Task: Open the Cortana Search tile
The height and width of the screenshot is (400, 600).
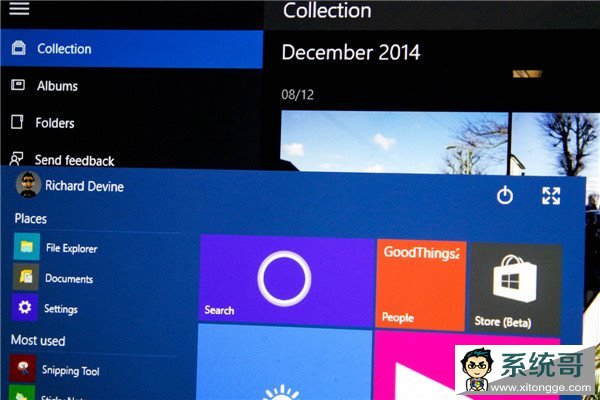Action: pos(286,281)
